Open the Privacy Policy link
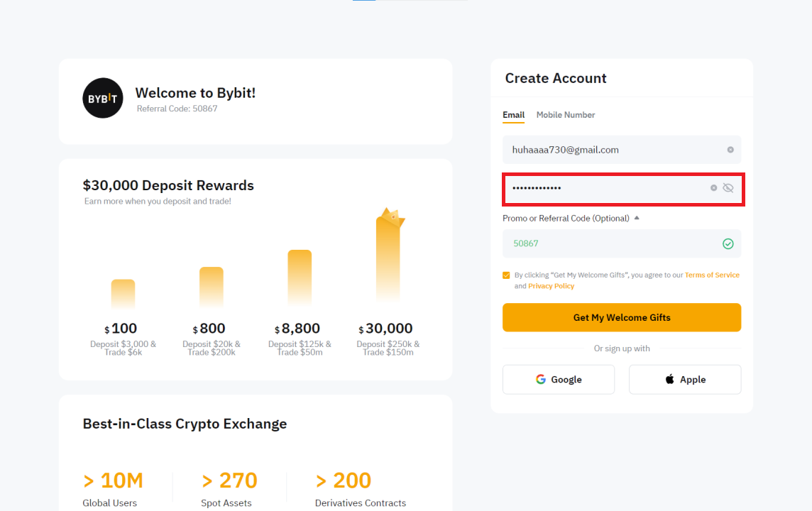812x511 pixels. click(x=551, y=286)
